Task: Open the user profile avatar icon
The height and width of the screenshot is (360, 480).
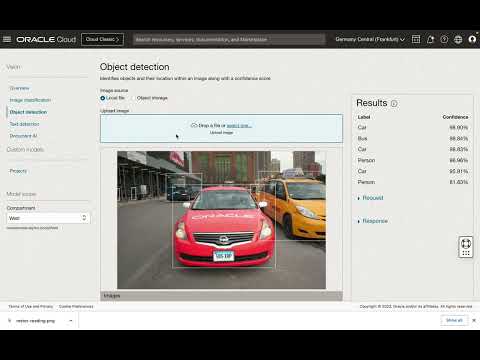Action: tap(472, 39)
